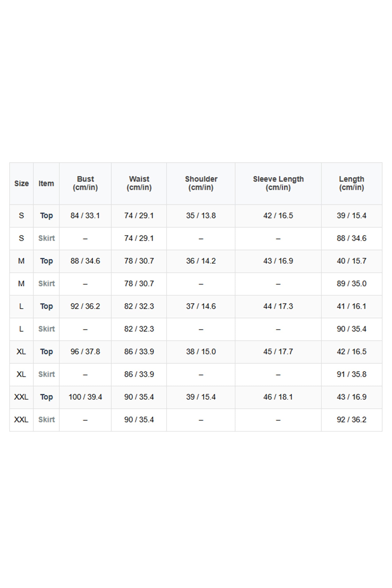
Task: Click the 46 / 18.1 sleeve length cell
Action: pyautogui.click(x=278, y=397)
